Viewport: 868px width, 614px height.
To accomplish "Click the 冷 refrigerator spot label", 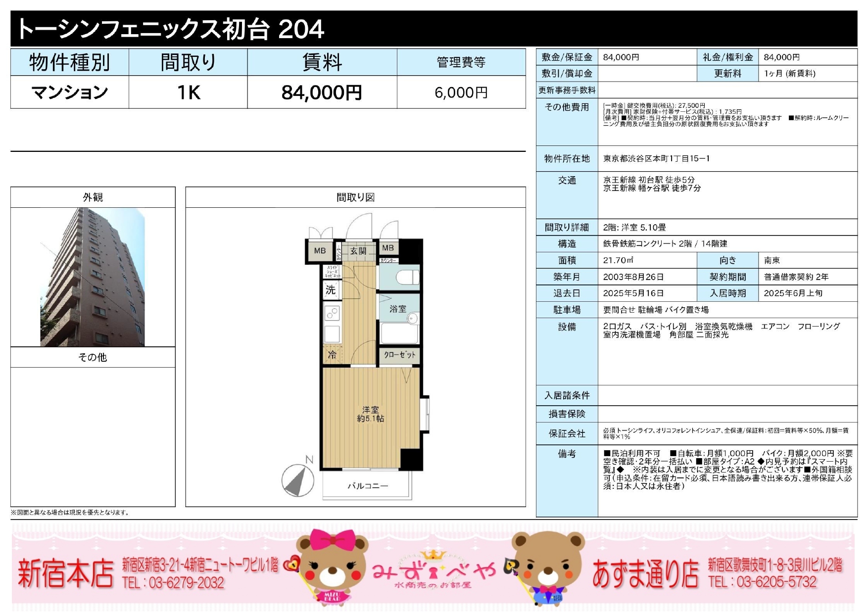I will (332, 355).
